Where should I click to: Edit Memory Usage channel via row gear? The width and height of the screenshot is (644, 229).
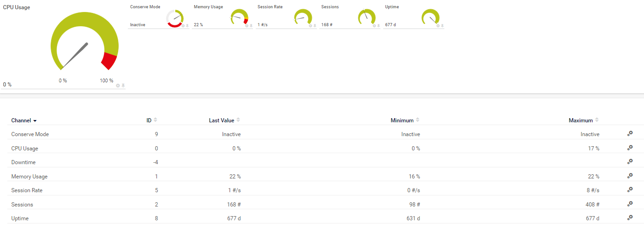630,176
